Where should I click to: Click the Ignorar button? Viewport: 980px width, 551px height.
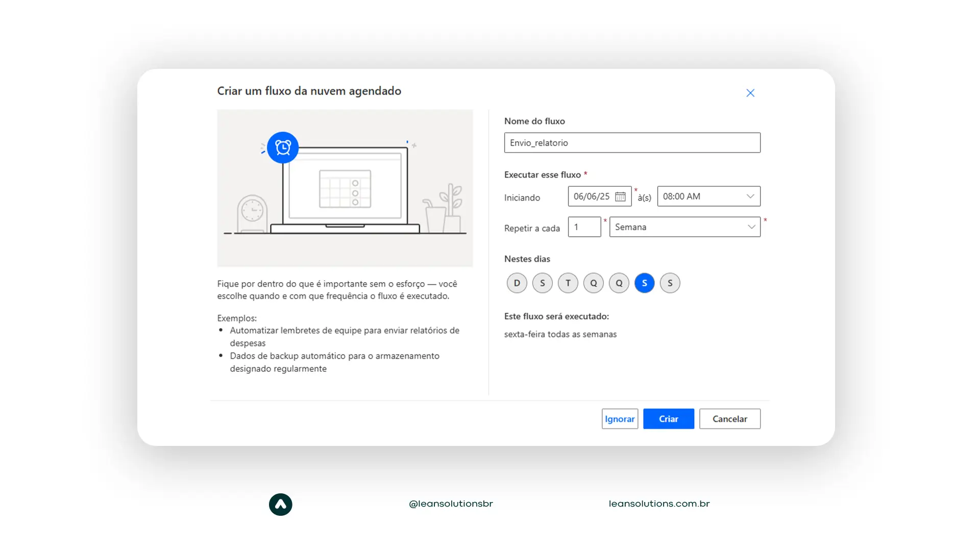(620, 419)
